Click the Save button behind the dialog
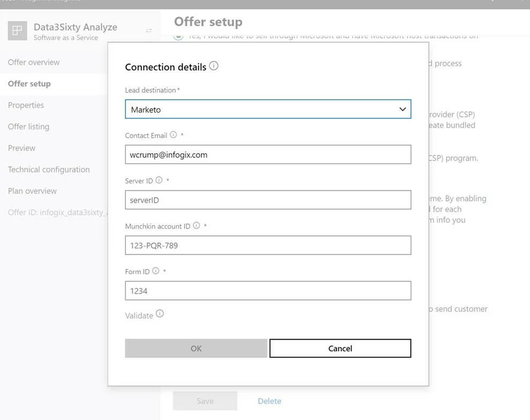This screenshot has height=420, width=530. click(205, 401)
